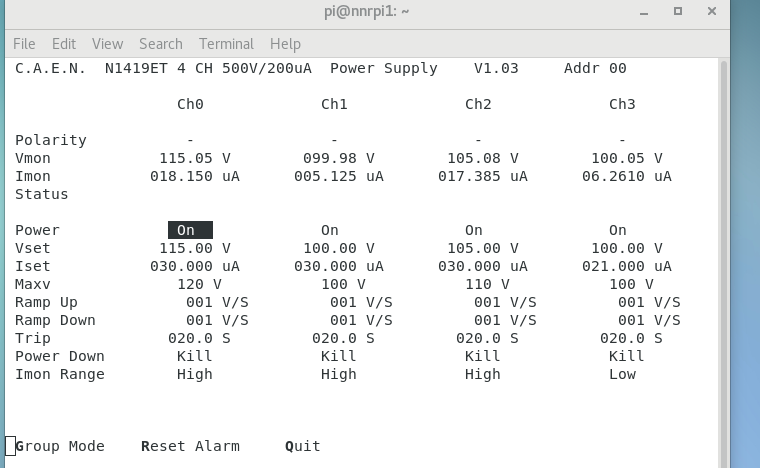This screenshot has height=468, width=760.
Task: Open the View menu
Action: [107, 44]
